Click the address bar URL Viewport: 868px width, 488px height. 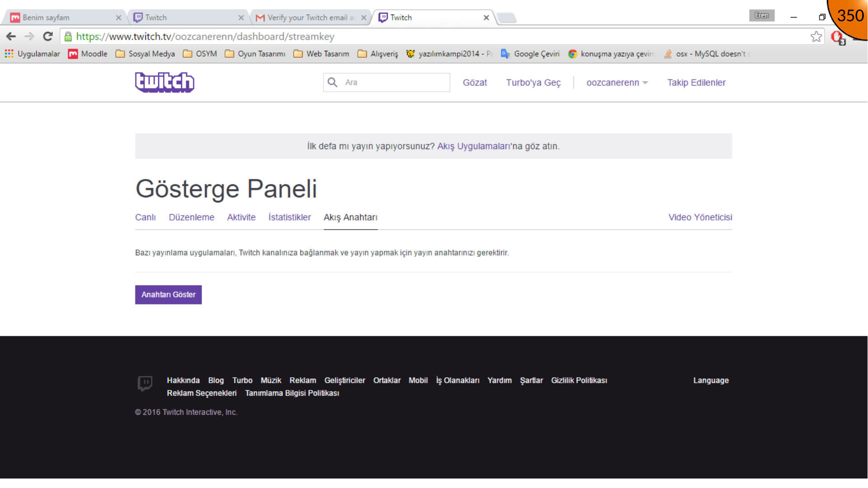pyautogui.click(x=205, y=37)
